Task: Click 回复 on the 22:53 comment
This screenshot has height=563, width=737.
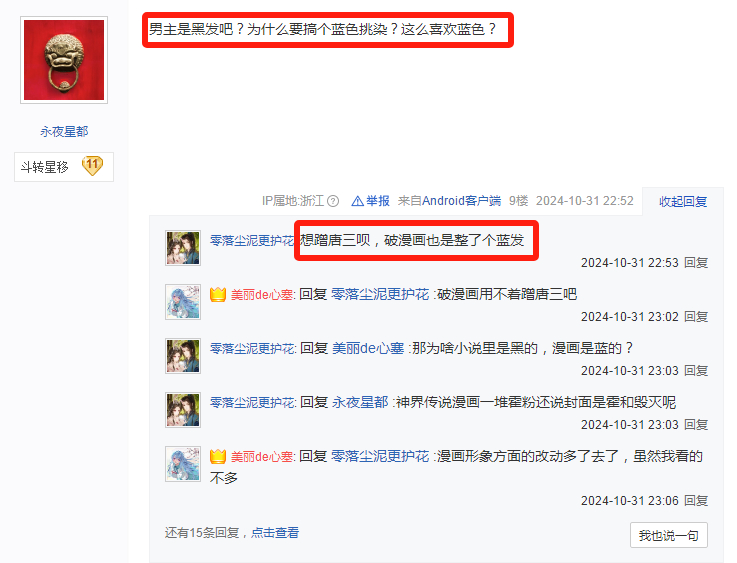Action: tap(696, 263)
